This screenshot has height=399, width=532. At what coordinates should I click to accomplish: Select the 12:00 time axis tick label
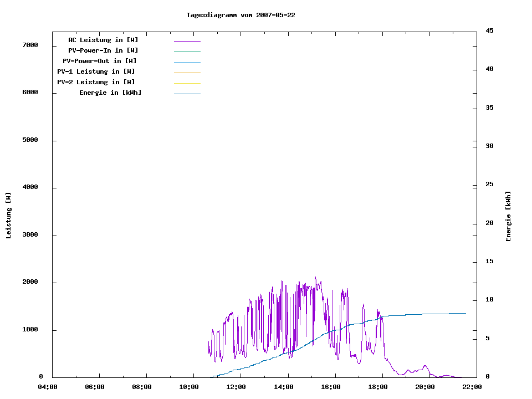(237, 387)
